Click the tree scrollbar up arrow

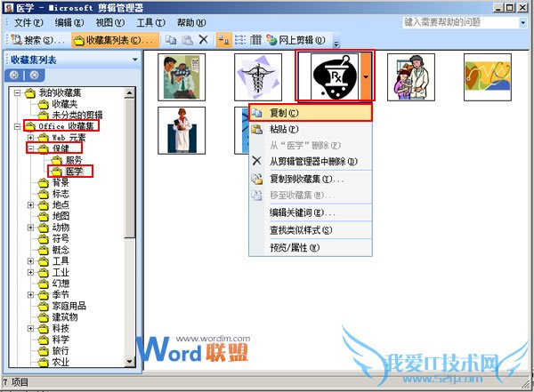click(x=129, y=92)
